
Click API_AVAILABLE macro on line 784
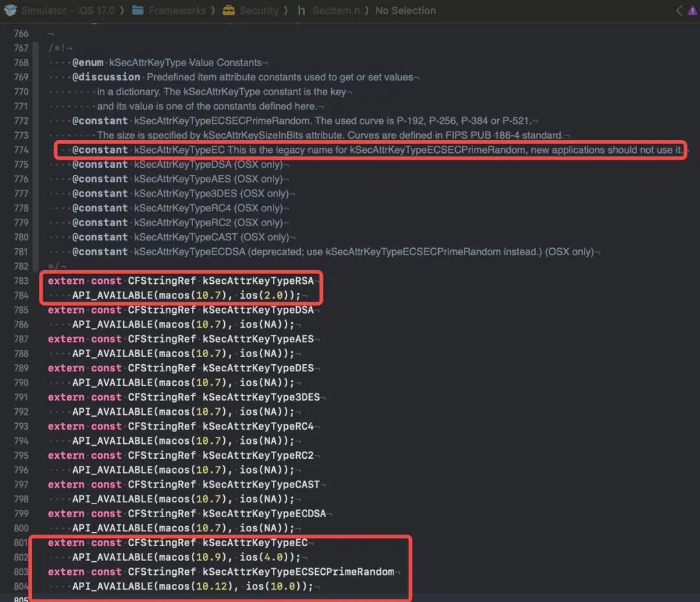113,295
